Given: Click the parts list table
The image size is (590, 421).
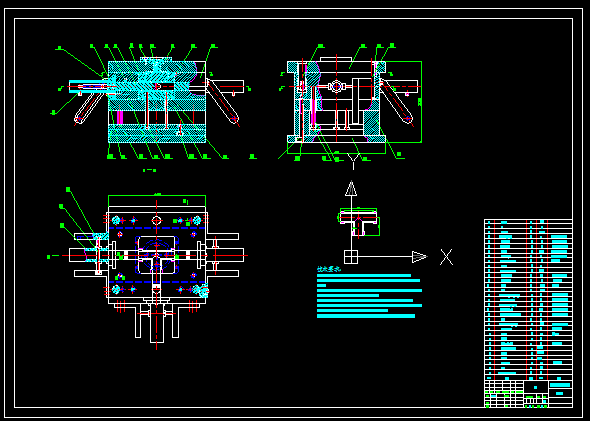Looking at the screenshot, I should pyautogui.click(x=528, y=299).
